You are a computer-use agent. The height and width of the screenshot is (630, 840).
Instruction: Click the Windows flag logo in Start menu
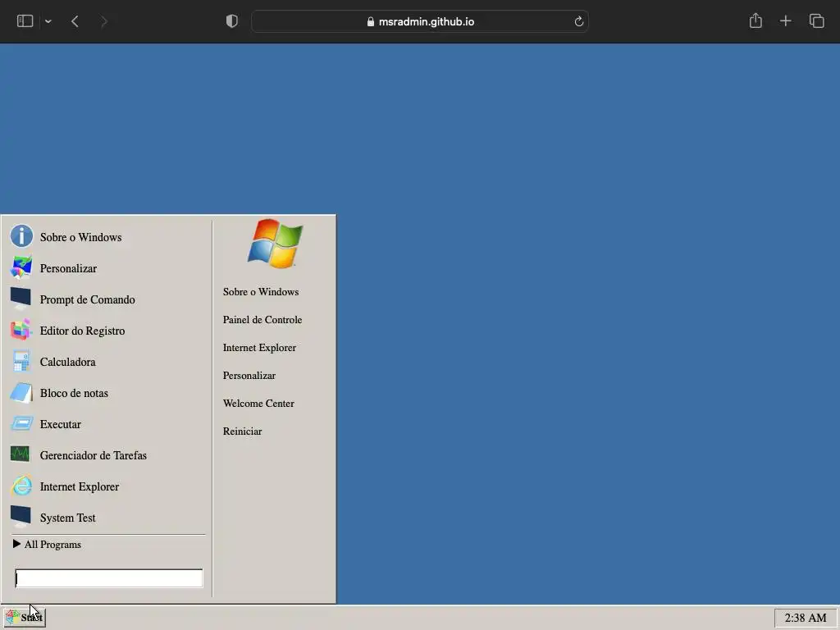275,243
